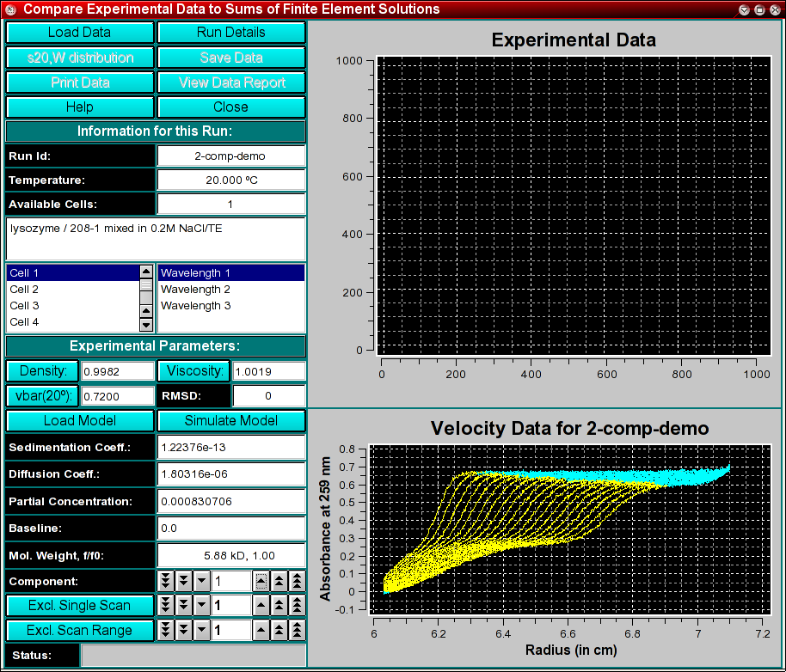Click double down arrow in Component row
This screenshot has width=786, height=672.
click(184, 581)
